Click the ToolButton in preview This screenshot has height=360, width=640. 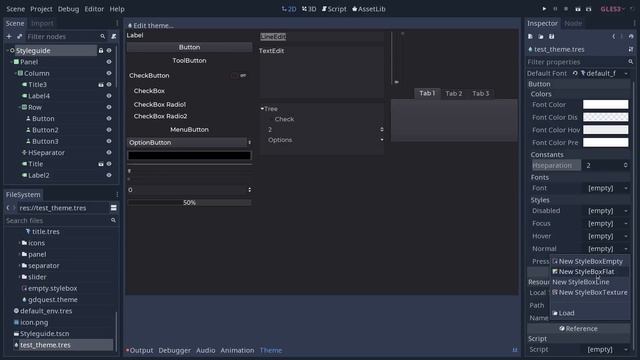(x=189, y=60)
